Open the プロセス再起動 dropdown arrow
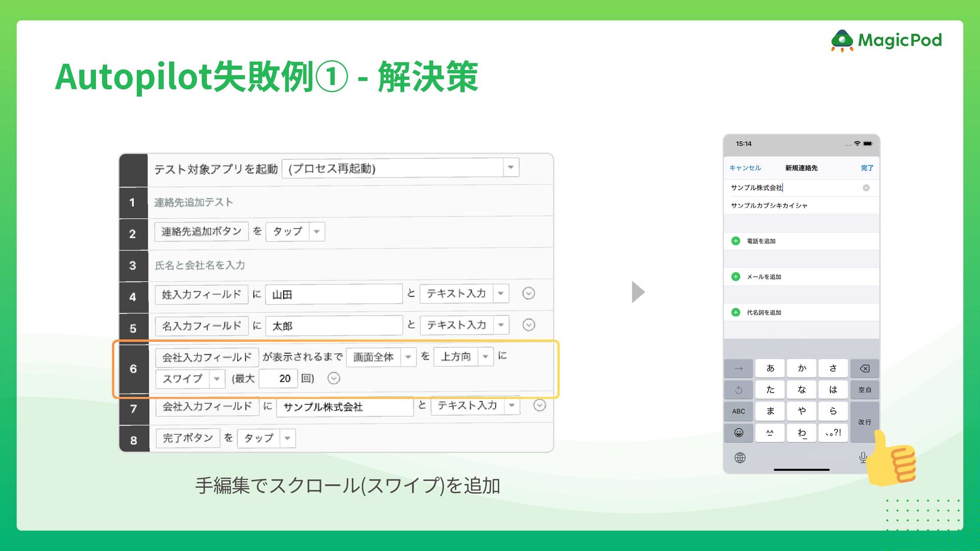980x551 pixels. (510, 167)
